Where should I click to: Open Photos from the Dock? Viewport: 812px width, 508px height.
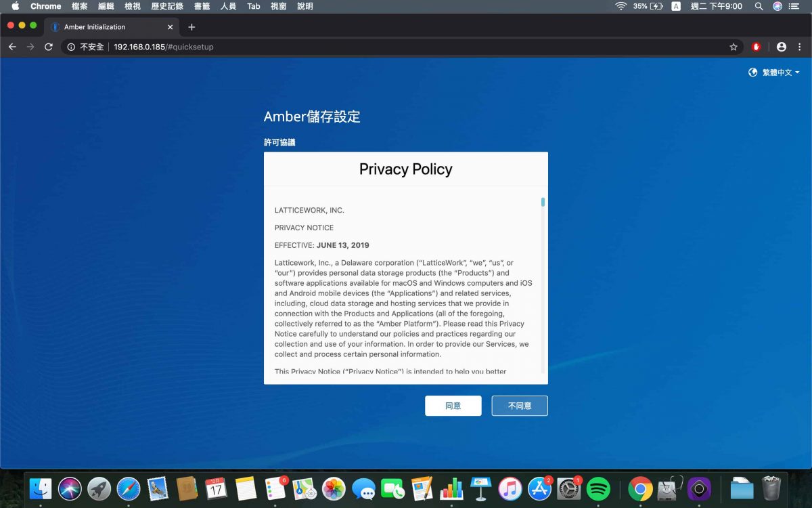[x=334, y=488]
